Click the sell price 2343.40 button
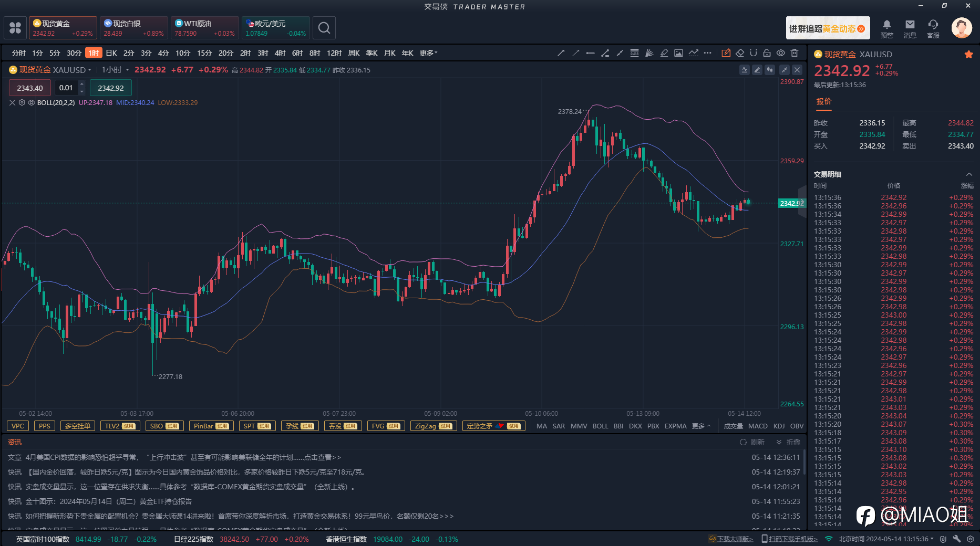 [x=30, y=88]
